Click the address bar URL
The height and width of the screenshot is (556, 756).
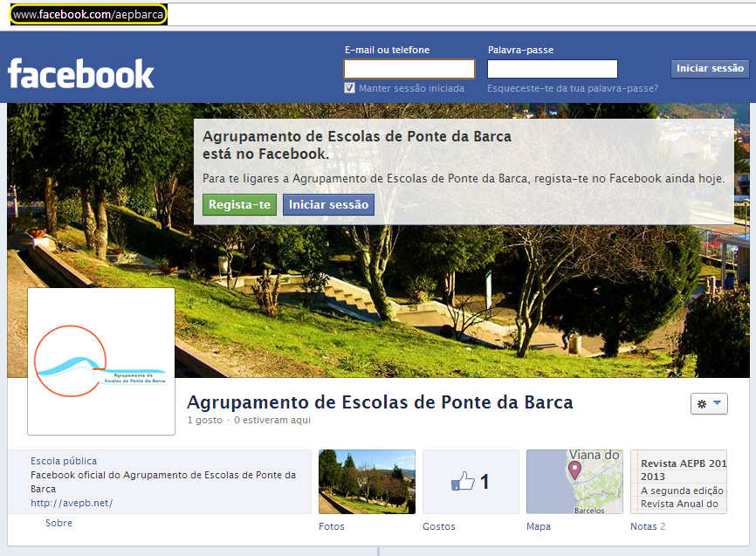point(88,15)
